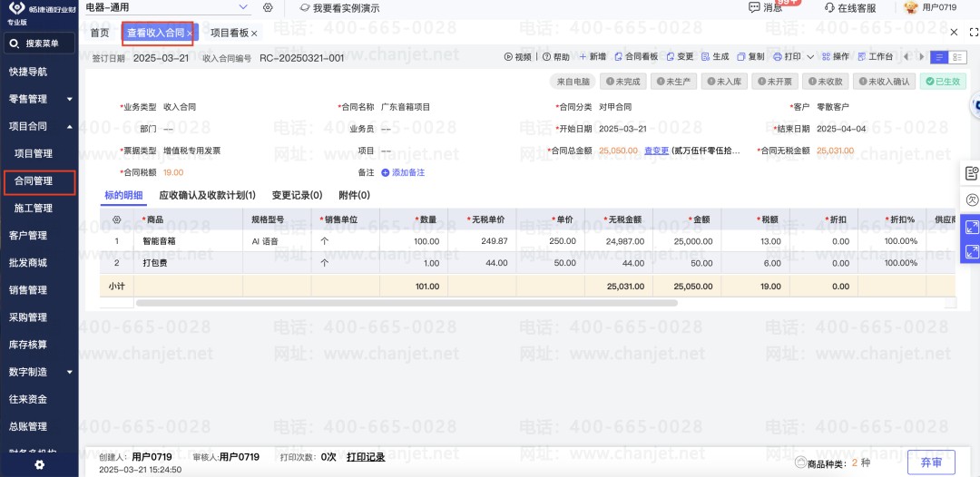Click the 弃审 button
The image size is (980, 477).
click(931, 462)
